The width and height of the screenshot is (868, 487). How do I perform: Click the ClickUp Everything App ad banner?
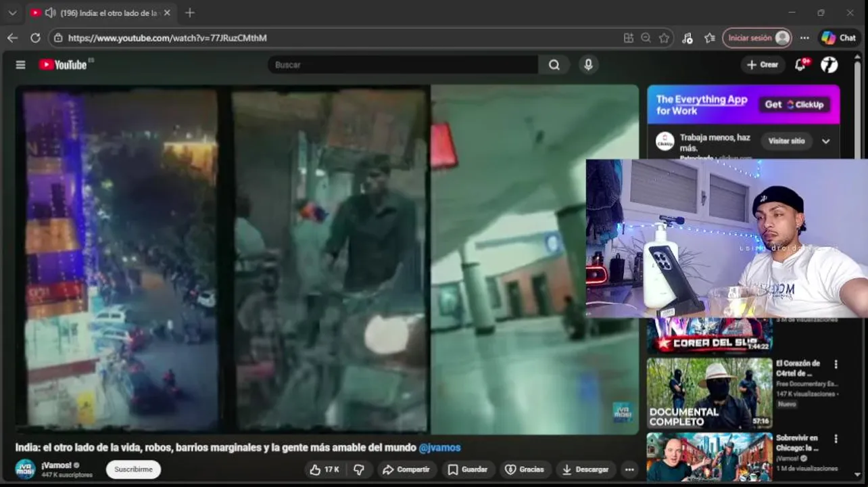(x=744, y=105)
